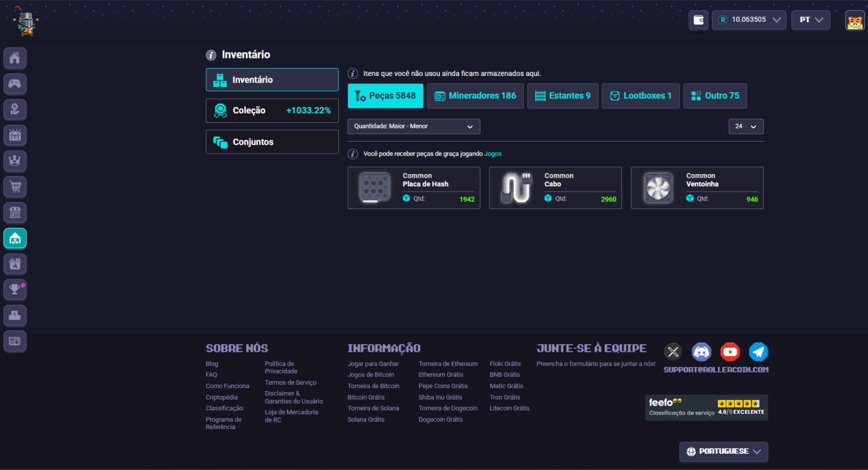
Task: Open the crown sidebar icon
Action: [15, 161]
